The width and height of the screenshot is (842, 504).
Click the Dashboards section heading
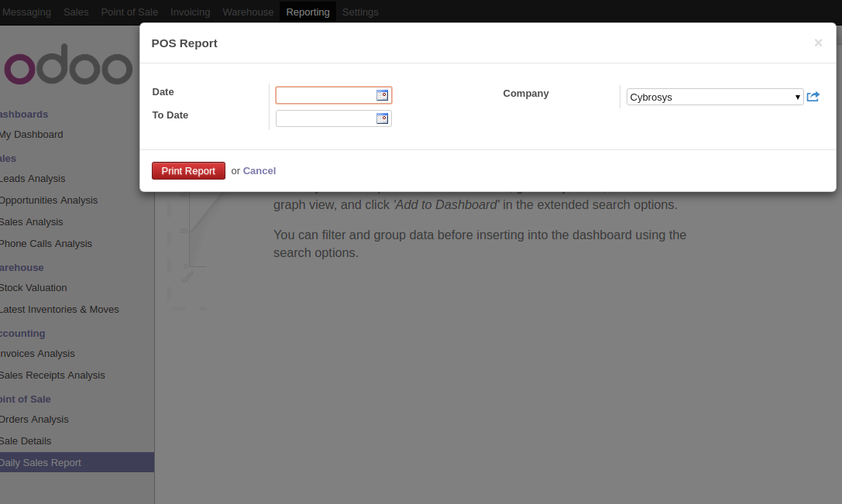24,115
